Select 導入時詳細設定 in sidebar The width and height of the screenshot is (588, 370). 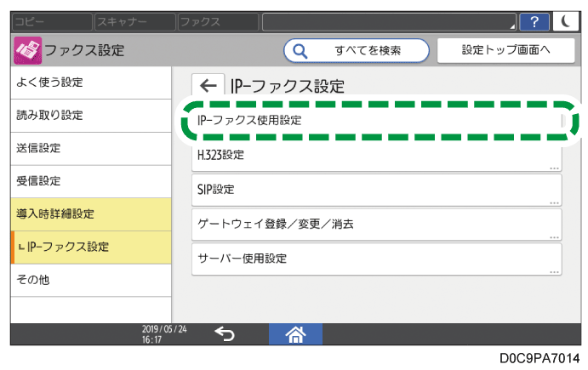click(x=91, y=214)
